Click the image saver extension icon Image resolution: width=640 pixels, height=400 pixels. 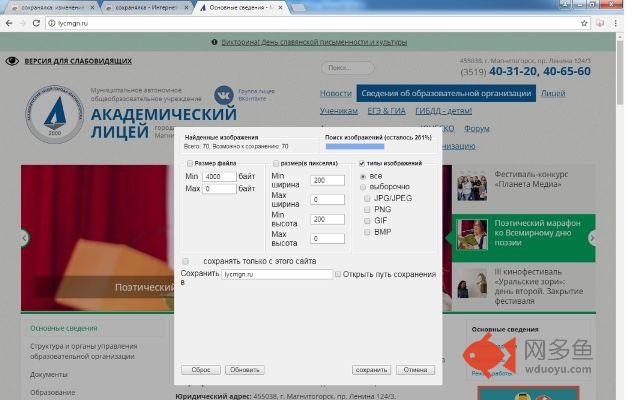[x=600, y=23]
